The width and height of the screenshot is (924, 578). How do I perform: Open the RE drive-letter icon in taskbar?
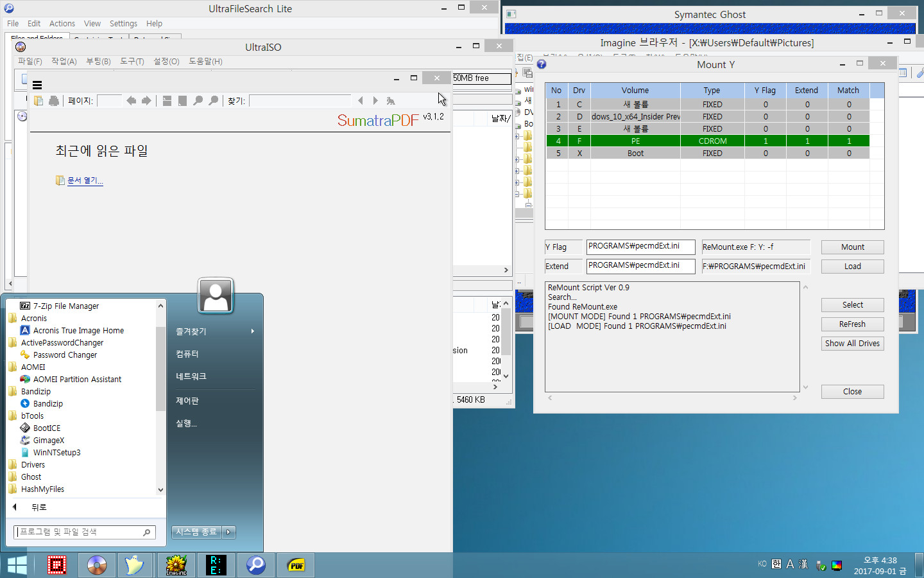pos(216,565)
